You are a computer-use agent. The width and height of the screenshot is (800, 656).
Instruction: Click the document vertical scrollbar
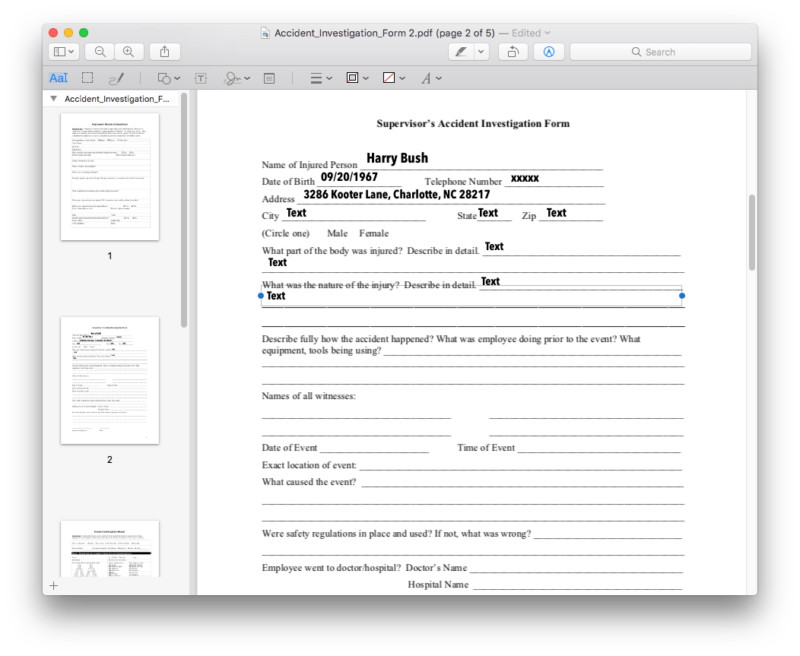752,232
